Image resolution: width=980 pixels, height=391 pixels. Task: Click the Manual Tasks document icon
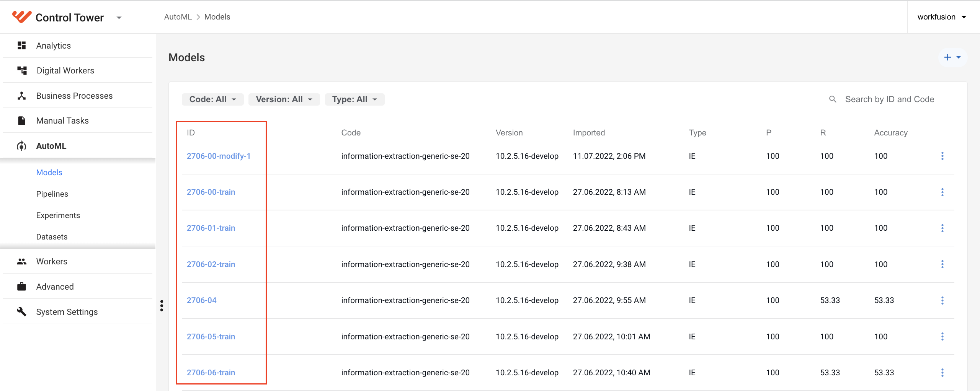click(21, 121)
